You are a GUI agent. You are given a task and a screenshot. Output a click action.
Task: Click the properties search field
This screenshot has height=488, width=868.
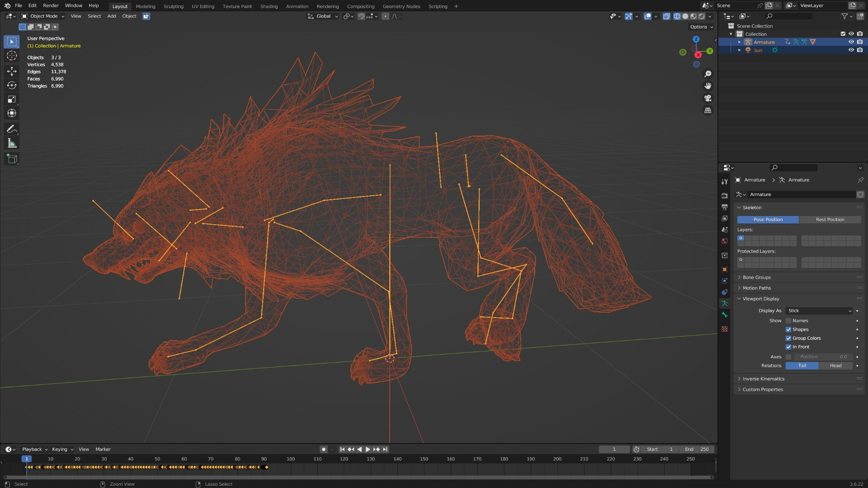(x=794, y=168)
